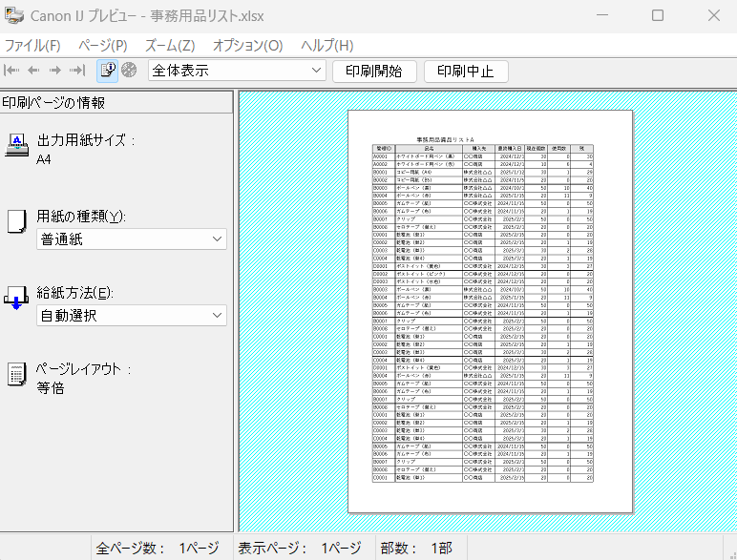Open the ヘルプ(H) menu
Screen dimensions: 737x560
point(327,46)
